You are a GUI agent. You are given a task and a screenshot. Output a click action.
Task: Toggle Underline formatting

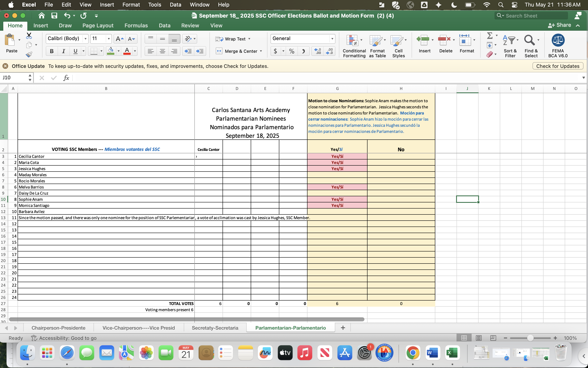(x=75, y=51)
